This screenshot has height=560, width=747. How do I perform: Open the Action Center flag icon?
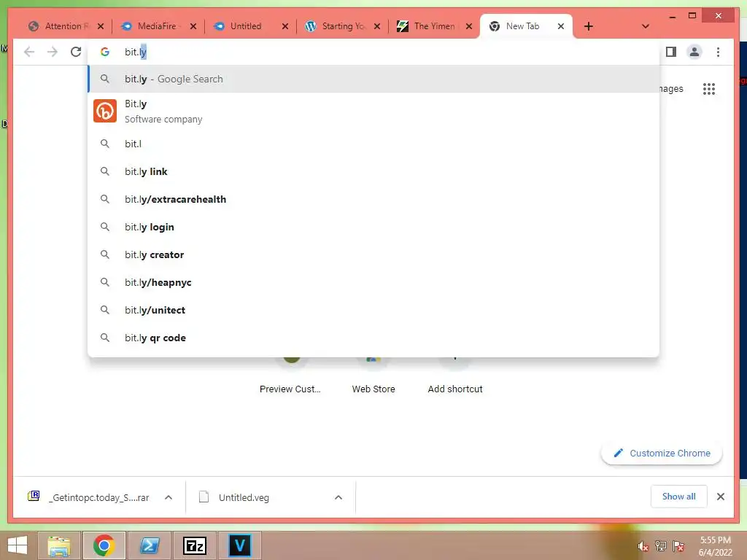678,546
